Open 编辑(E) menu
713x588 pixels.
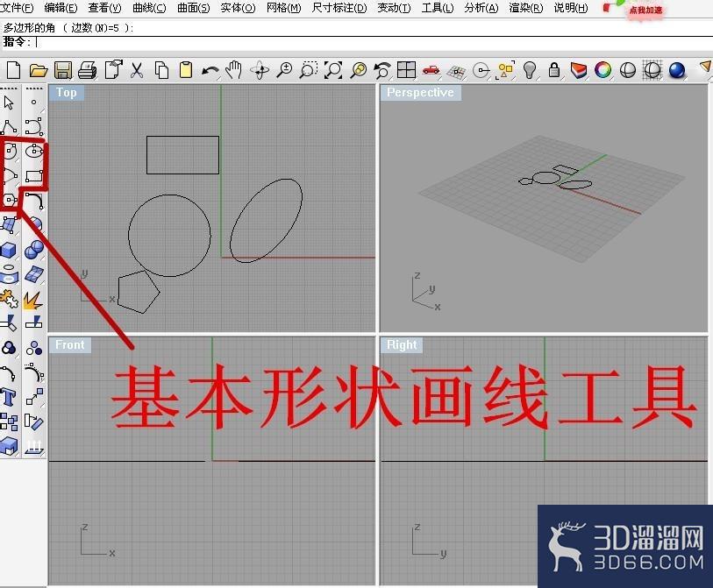61,8
